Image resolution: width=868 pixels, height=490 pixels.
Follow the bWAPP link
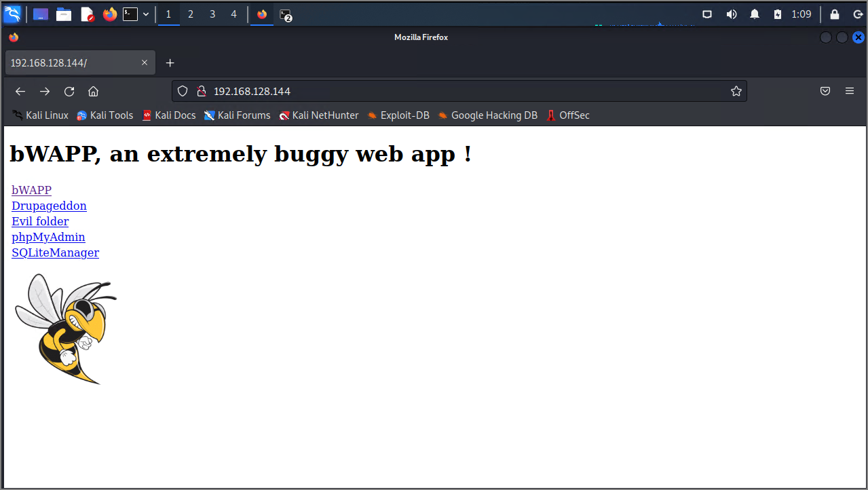tap(31, 190)
